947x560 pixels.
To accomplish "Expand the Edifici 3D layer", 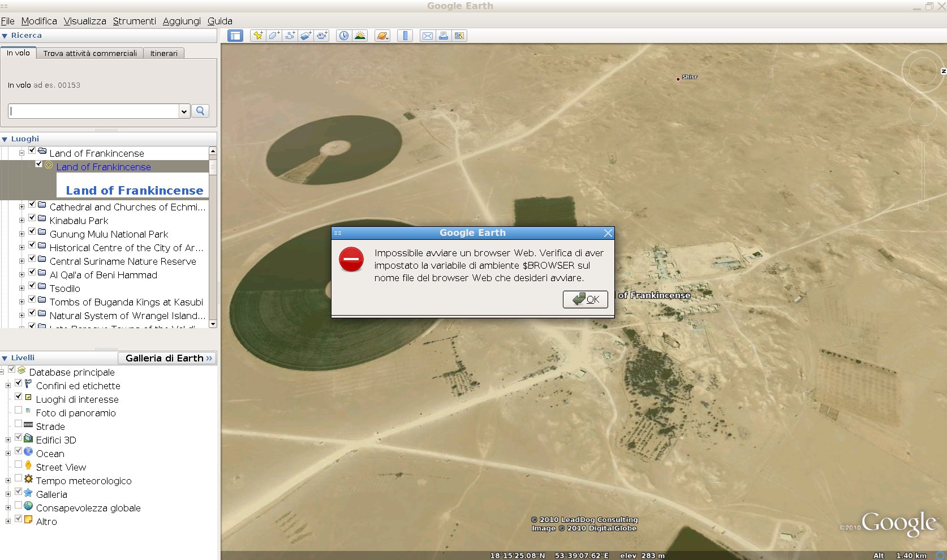I will click(8, 440).
